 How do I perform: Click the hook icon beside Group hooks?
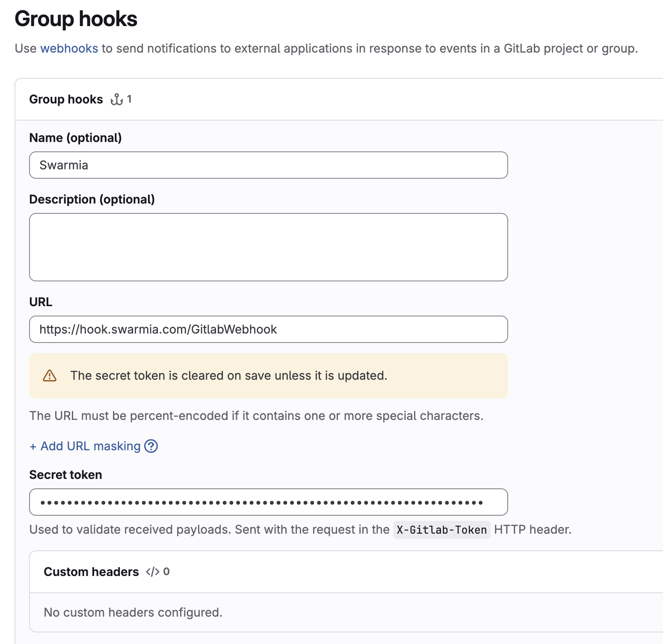117,100
